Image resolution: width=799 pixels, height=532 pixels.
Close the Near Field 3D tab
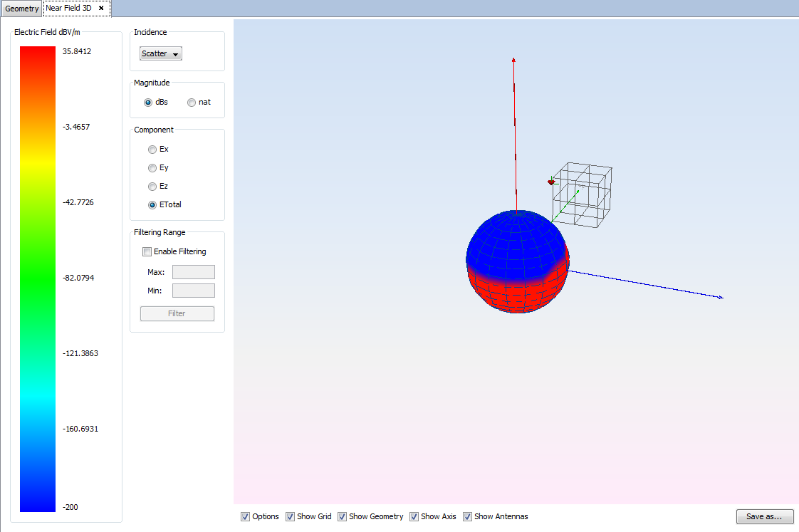tap(101, 9)
